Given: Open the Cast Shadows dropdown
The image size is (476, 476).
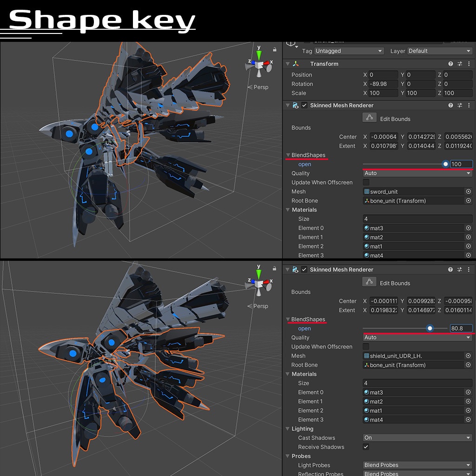Looking at the screenshot, I should tap(417, 437).
